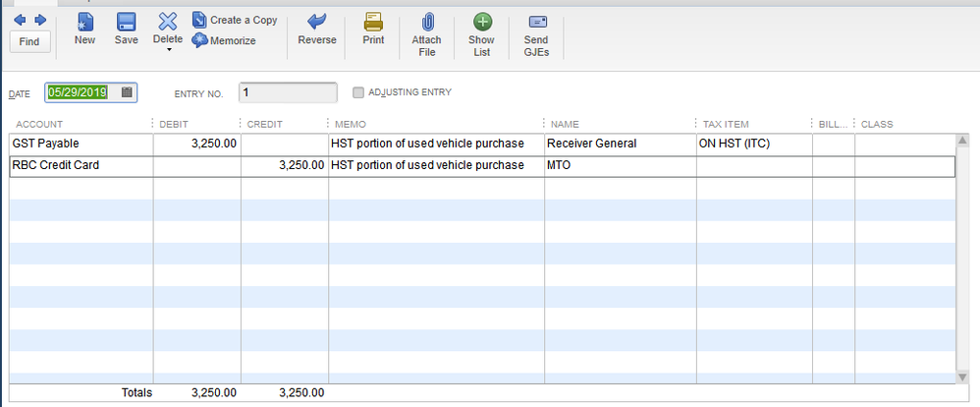
Task: Select the MTO name cell
Action: click(x=620, y=166)
